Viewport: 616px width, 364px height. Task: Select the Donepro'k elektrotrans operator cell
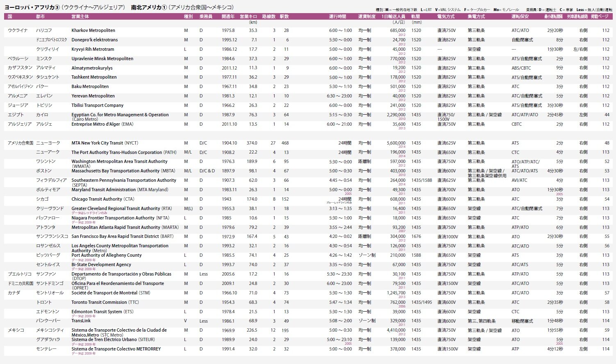coord(95,40)
